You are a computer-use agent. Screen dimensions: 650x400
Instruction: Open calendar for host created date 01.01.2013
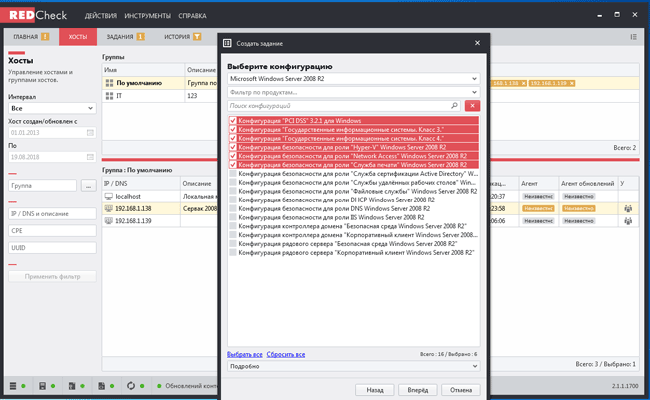(90, 132)
